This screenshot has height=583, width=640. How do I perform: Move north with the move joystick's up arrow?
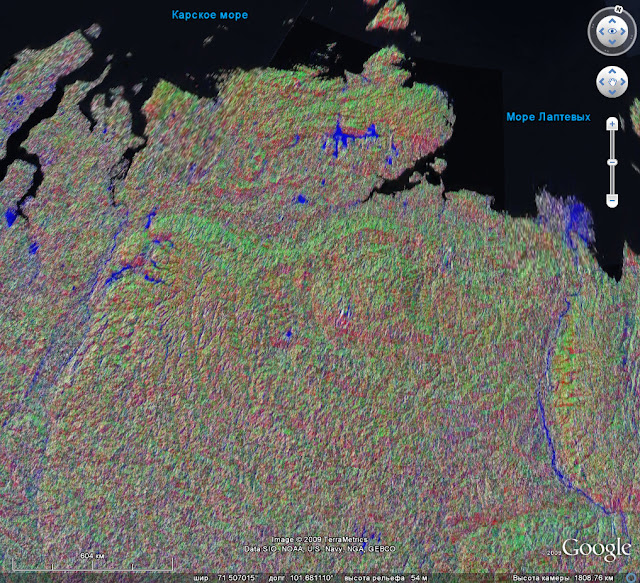(612, 71)
